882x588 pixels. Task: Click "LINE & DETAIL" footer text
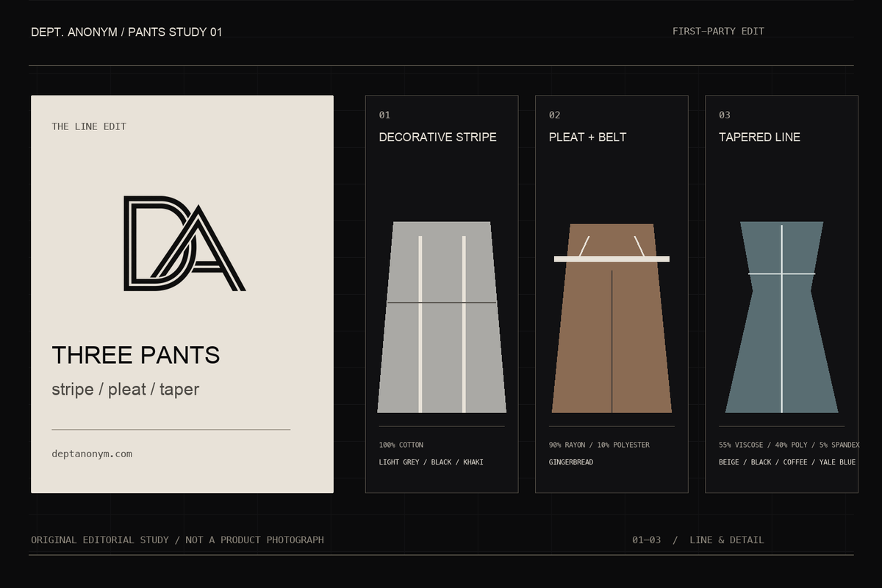(x=726, y=540)
